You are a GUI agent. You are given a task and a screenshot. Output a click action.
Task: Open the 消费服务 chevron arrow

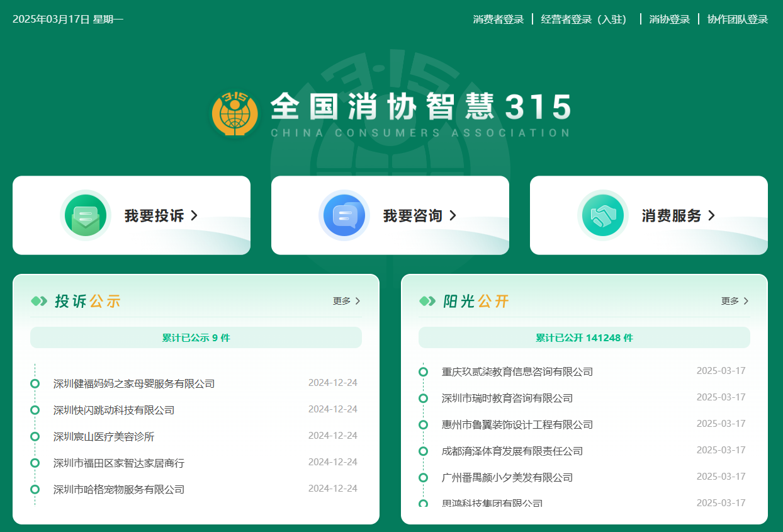pyautogui.click(x=711, y=216)
